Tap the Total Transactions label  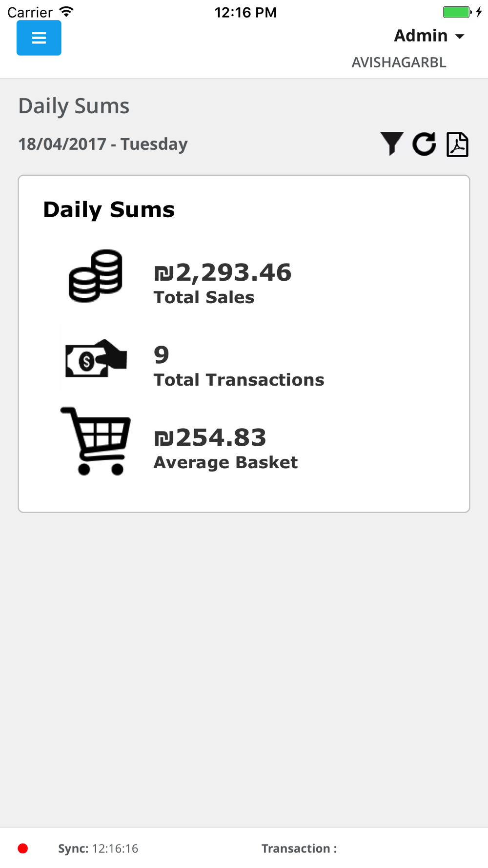click(239, 380)
